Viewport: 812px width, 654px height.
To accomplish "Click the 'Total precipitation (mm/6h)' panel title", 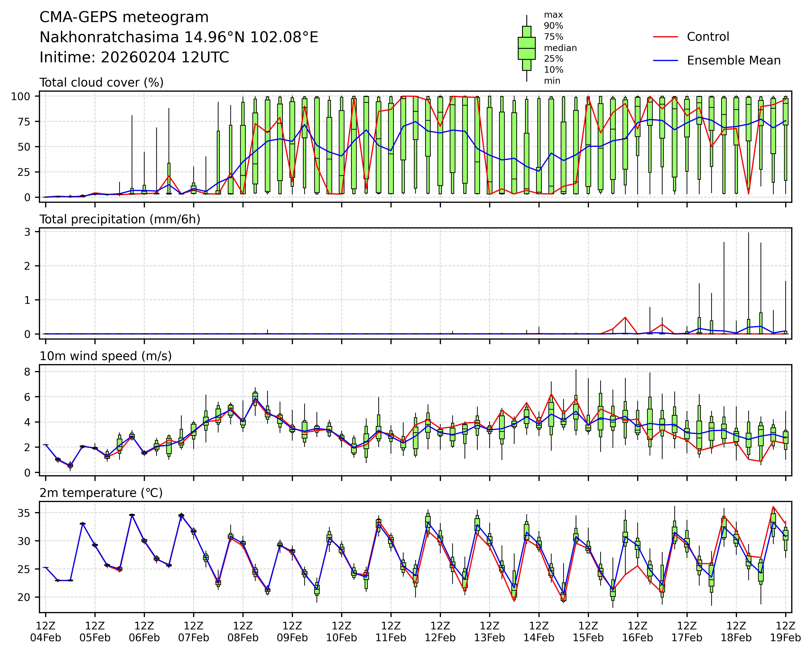I will [x=120, y=219].
